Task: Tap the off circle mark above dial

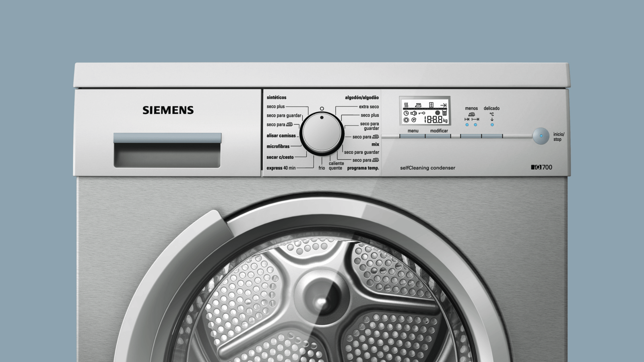Action: (x=322, y=109)
